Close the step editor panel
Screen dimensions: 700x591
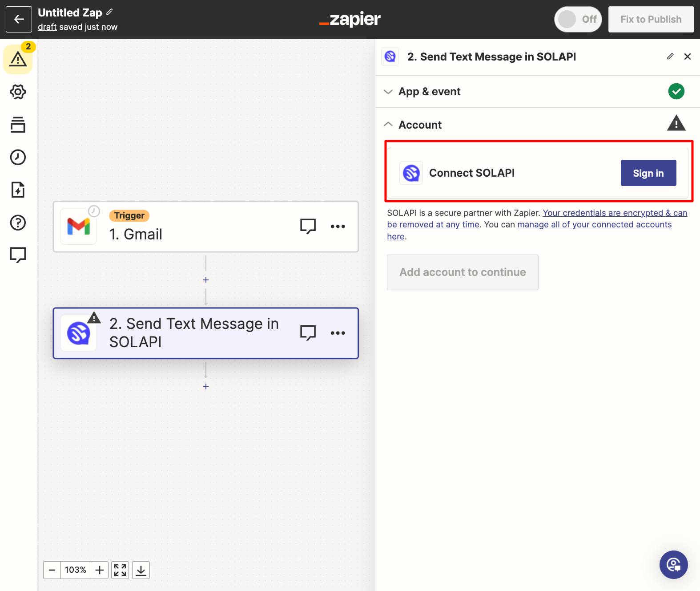click(688, 57)
